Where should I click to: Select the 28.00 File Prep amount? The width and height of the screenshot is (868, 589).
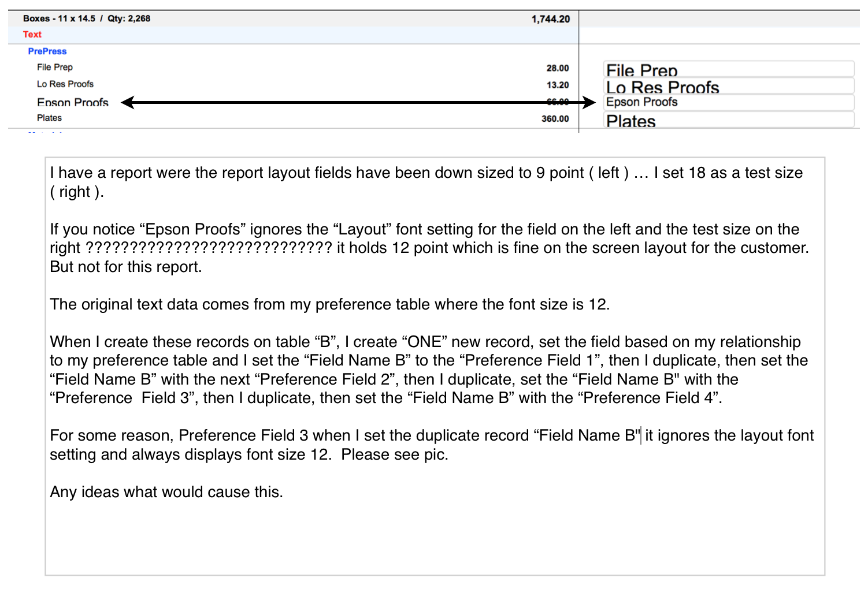pyautogui.click(x=558, y=68)
